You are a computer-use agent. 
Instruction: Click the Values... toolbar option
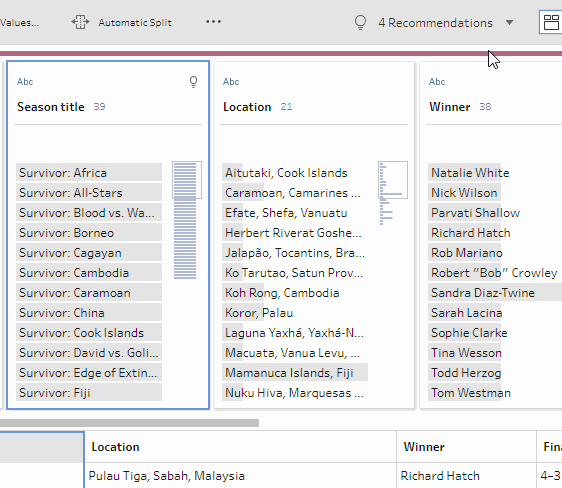19,23
